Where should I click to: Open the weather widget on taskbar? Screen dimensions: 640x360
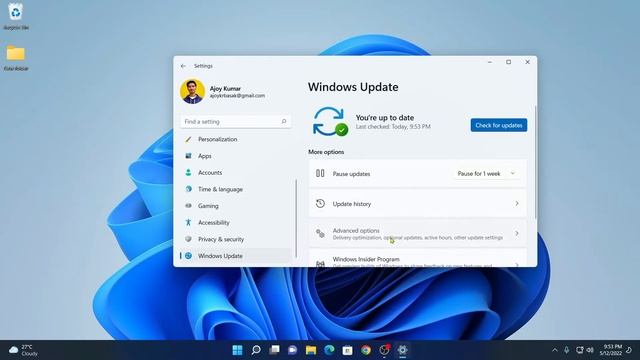[23, 350]
